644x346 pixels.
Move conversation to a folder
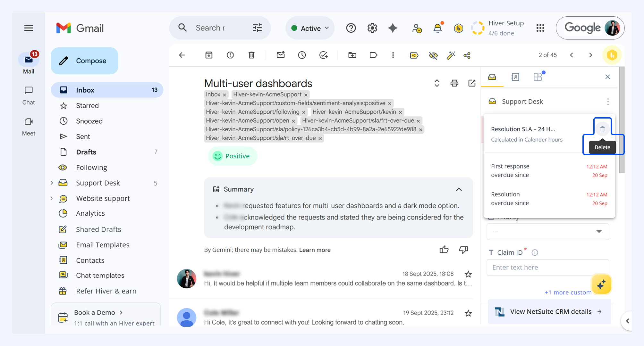click(352, 55)
